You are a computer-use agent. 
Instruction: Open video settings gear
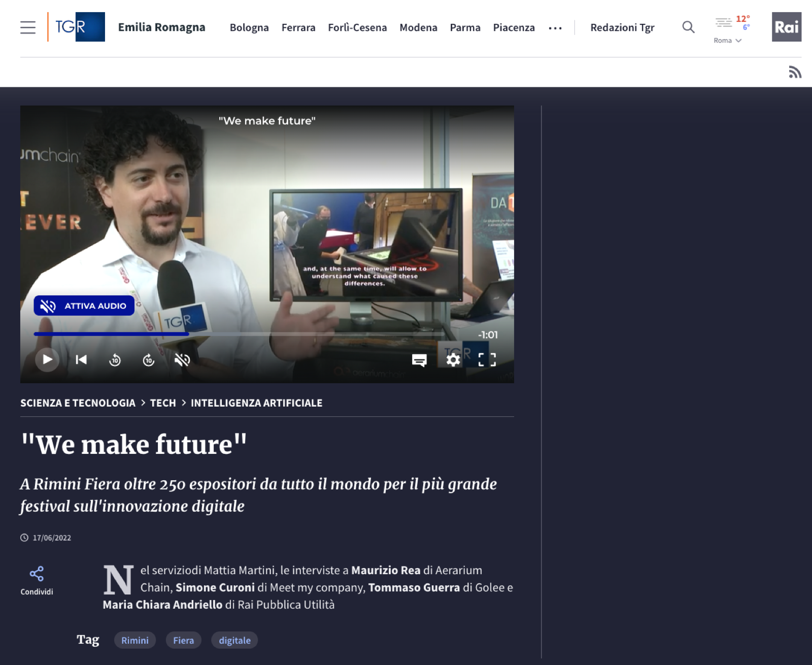coord(453,360)
